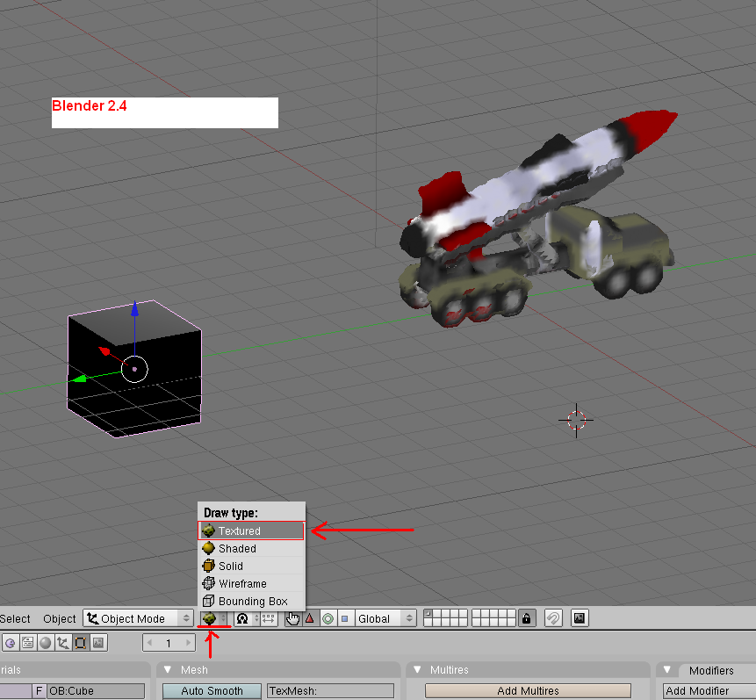Open the Object Mode dropdown
The height and width of the screenshot is (700, 756).
point(136,618)
